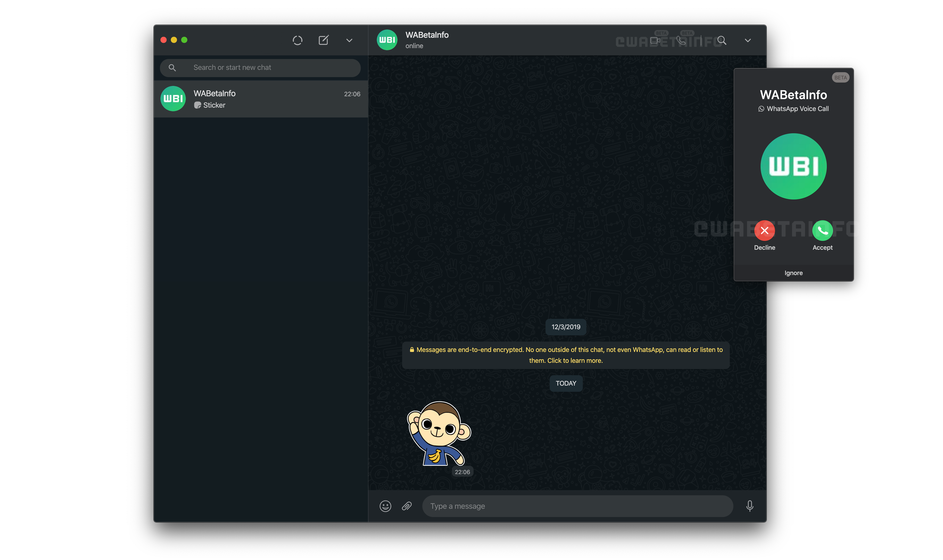
Task: Open the sidebar menu chevron
Action: point(349,40)
